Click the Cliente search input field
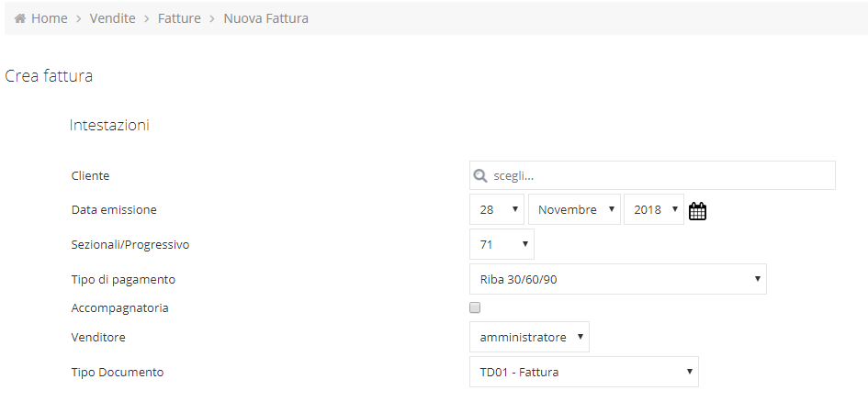The height and width of the screenshot is (413, 868). pyautogui.click(x=652, y=175)
